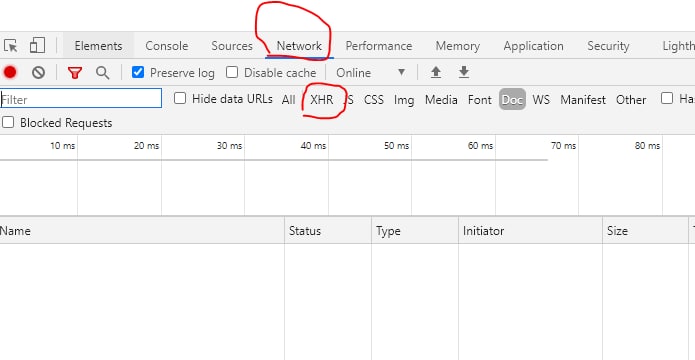Enable the Disable cache checkbox
The image size is (695, 360).
tap(232, 72)
